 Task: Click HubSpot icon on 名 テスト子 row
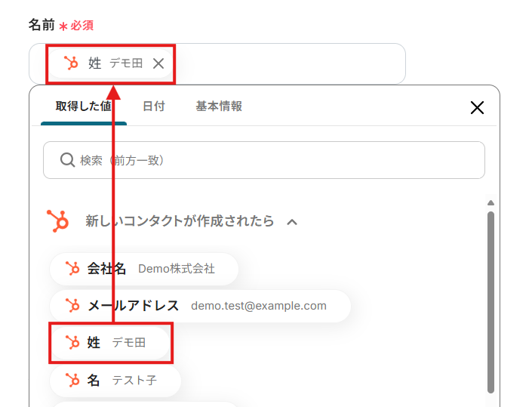(72, 380)
